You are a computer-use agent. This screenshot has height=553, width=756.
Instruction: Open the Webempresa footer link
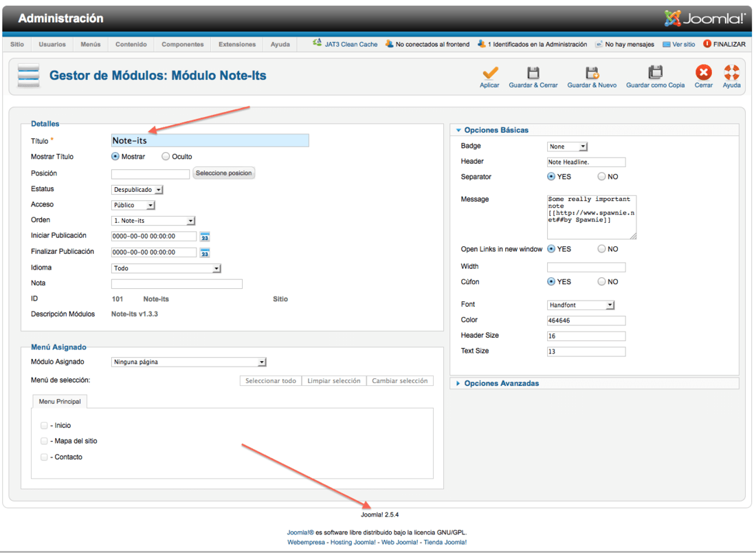coord(306,542)
